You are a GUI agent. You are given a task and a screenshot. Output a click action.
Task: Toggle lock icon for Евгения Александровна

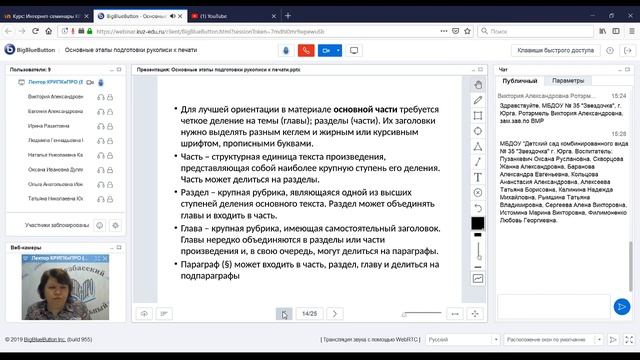click(110, 111)
